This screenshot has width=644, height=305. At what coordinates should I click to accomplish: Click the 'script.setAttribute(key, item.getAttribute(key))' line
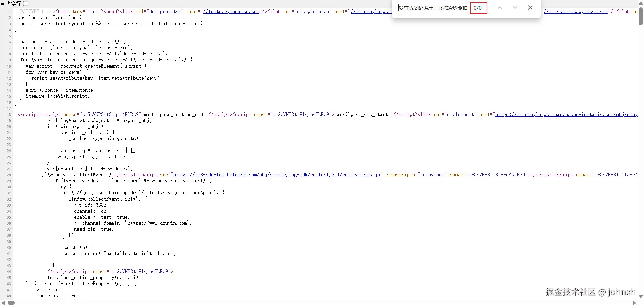95,78
